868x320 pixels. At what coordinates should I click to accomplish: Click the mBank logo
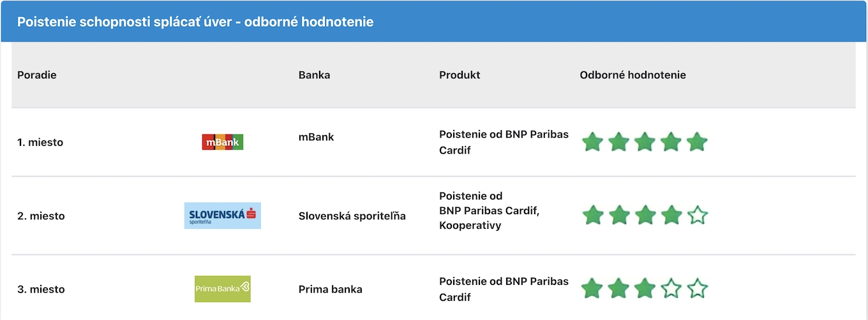pos(223,142)
